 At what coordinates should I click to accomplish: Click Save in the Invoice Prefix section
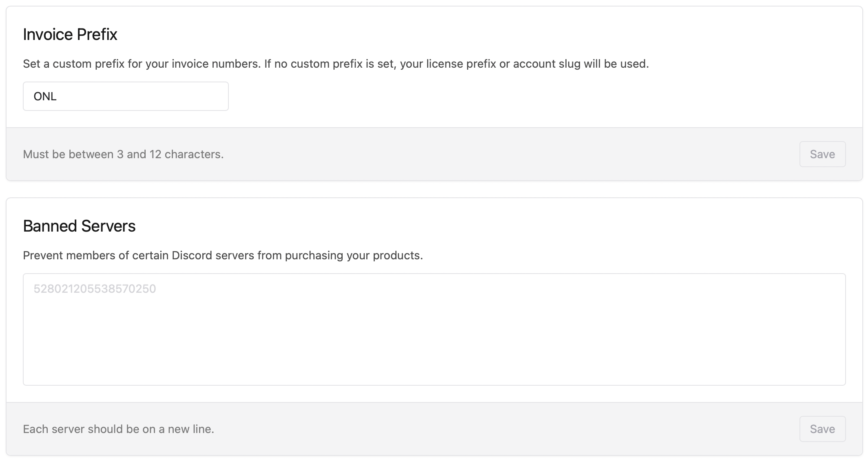tap(822, 154)
